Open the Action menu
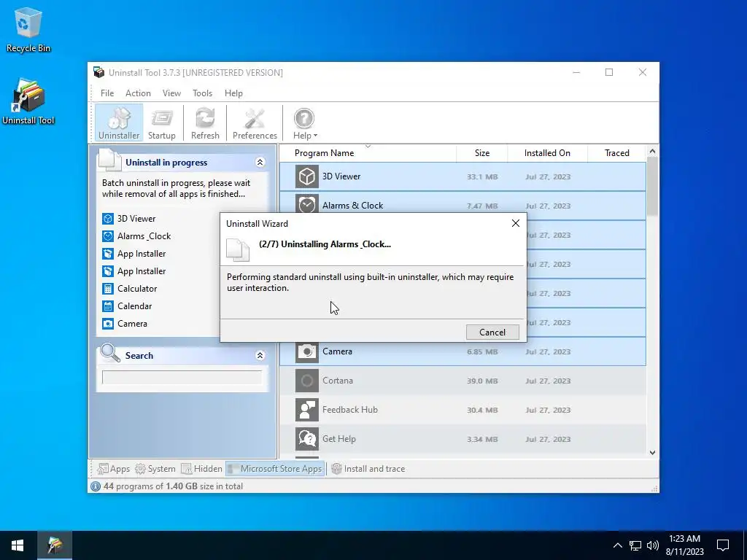This screenshot has width=747, height=560. coord(138,93)
